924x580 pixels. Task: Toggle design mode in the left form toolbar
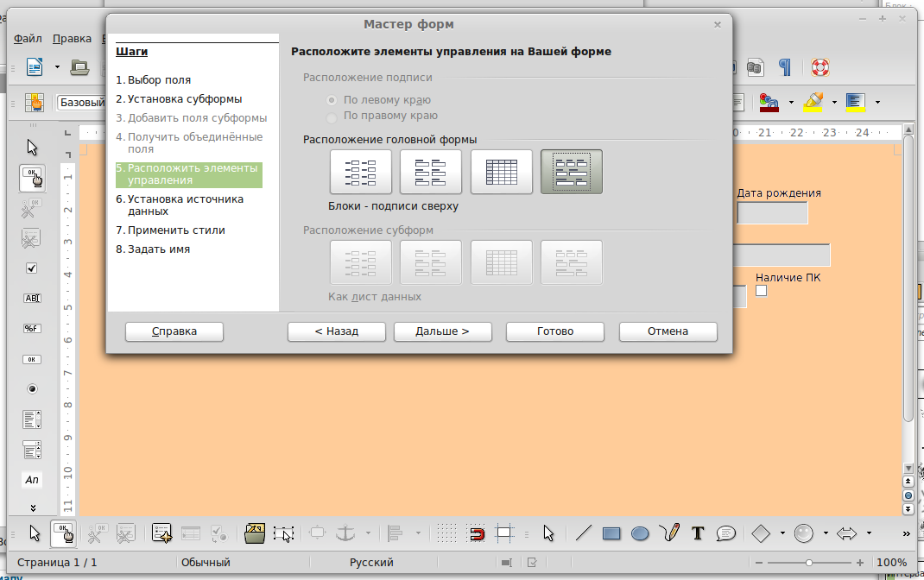click(32, 177)
